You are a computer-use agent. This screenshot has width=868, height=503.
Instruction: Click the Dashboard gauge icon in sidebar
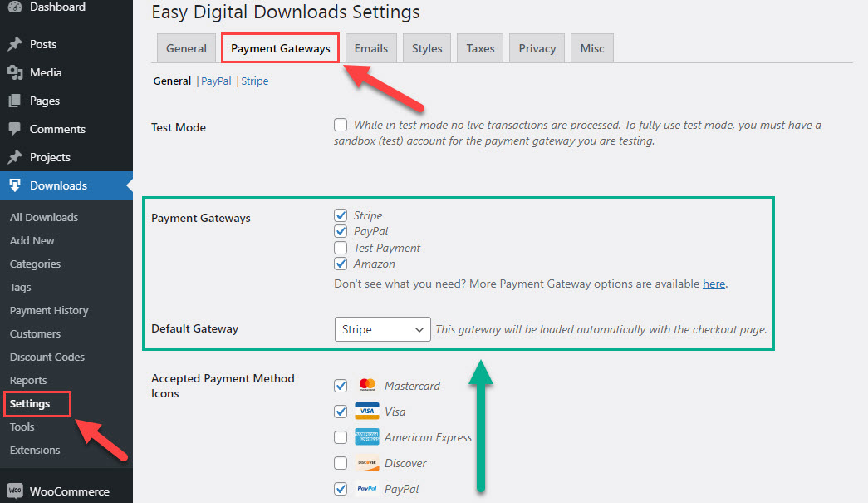[x=15, y=7]
